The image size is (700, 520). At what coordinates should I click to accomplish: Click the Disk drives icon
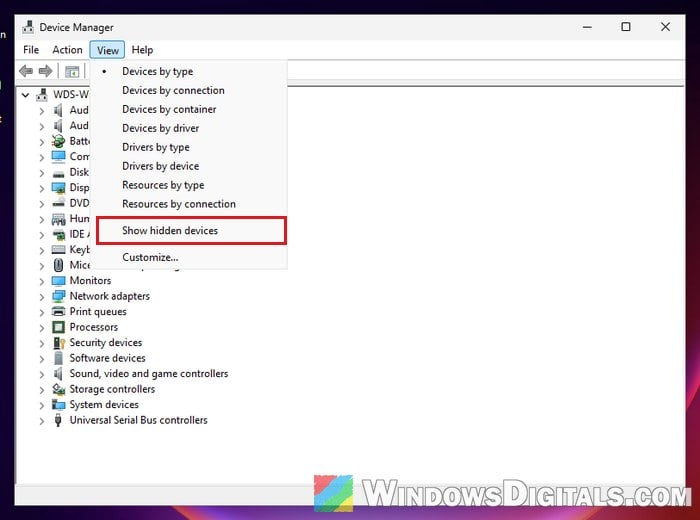[x=58, y=173]
